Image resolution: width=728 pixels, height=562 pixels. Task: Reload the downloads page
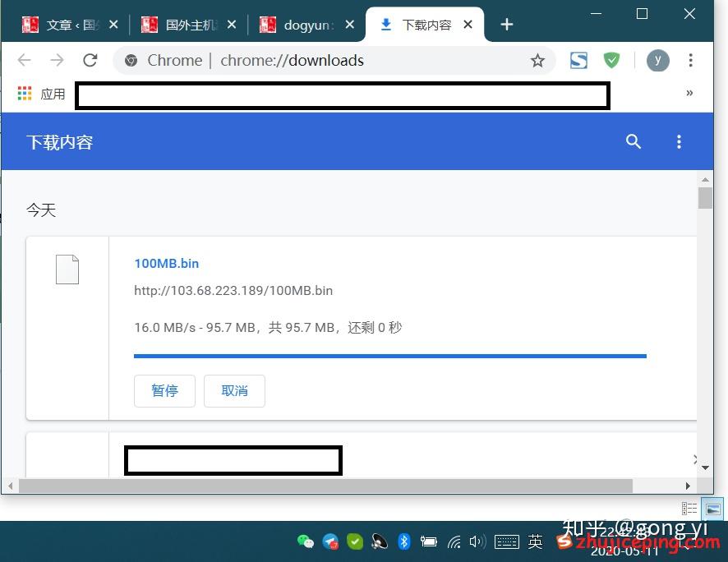[x=90, y=60]
